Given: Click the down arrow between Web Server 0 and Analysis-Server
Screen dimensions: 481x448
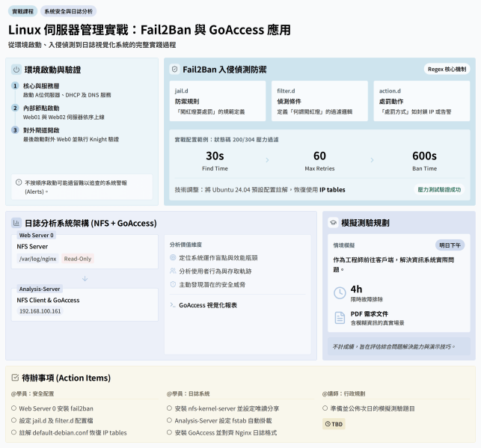Looking at the screenshot, I should pos(85,278).
